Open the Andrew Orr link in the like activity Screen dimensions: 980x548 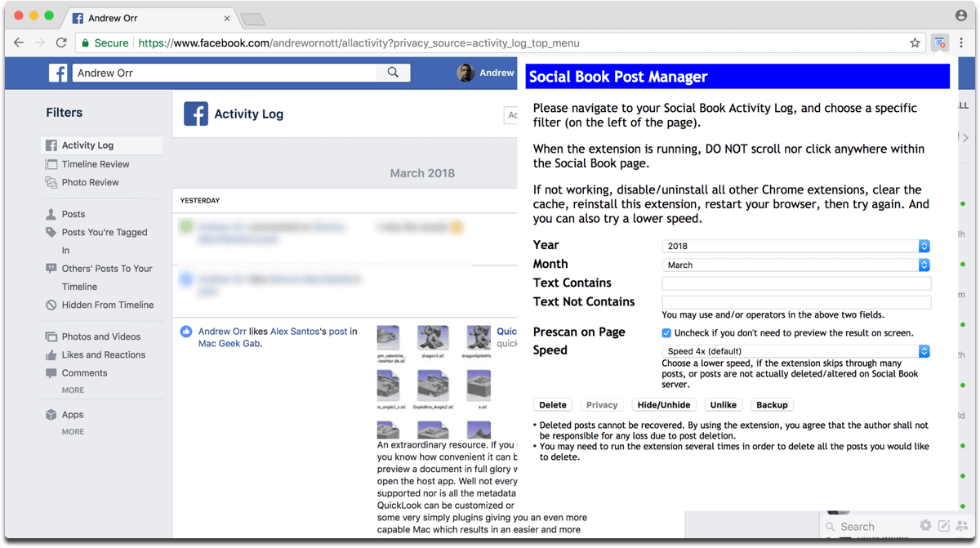[x=222, y=332]
